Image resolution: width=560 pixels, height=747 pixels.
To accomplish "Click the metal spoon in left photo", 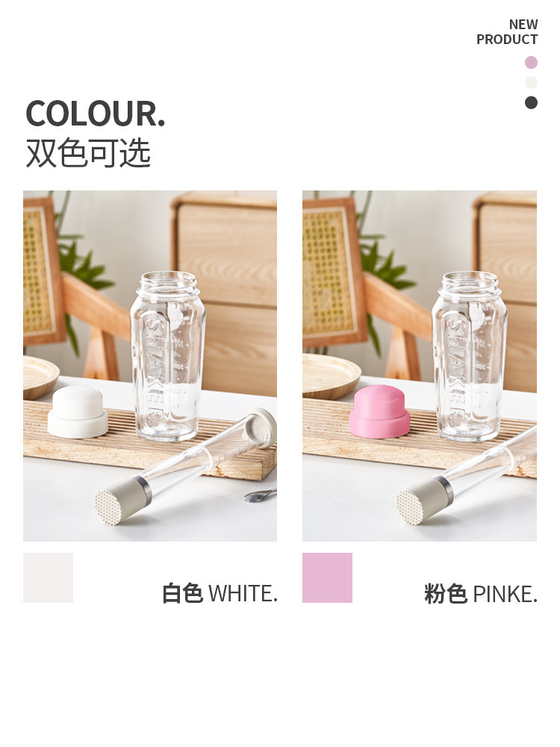I will tap(260, 495).
